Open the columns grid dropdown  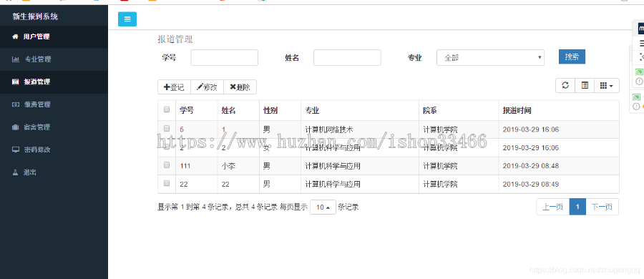[x=607, y=85]
